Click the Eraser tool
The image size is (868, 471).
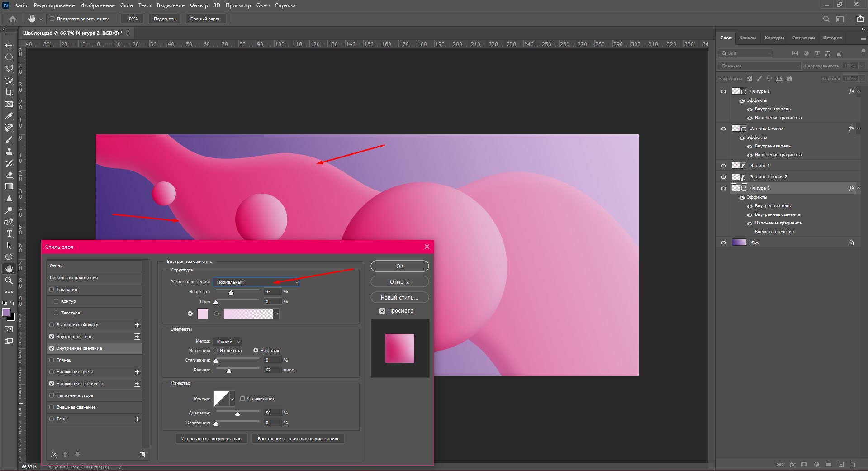pyautogui.click(x=9, y=175)
